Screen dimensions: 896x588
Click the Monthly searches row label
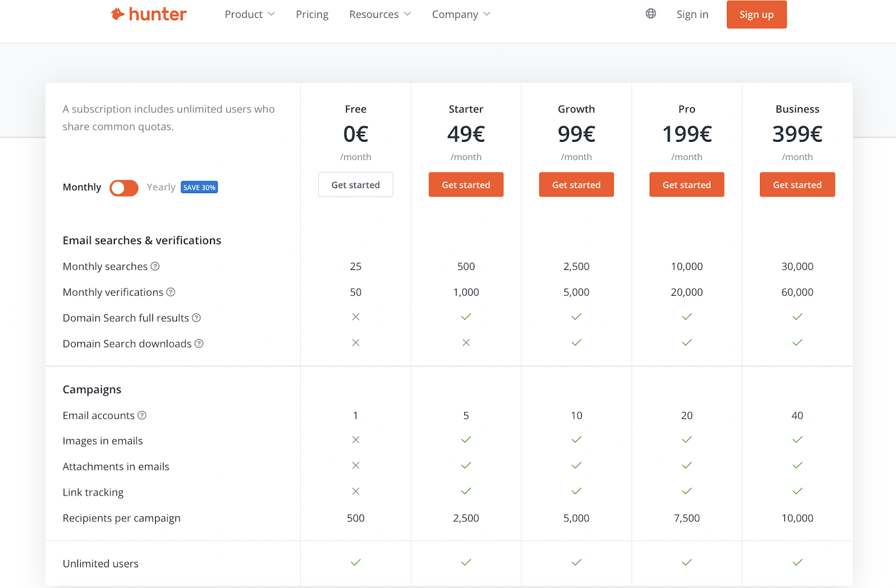tap(105, 267)
